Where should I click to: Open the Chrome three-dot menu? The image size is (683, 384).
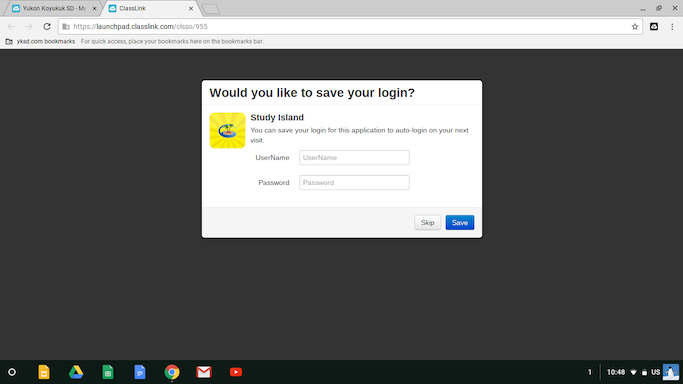click(672, 27)
